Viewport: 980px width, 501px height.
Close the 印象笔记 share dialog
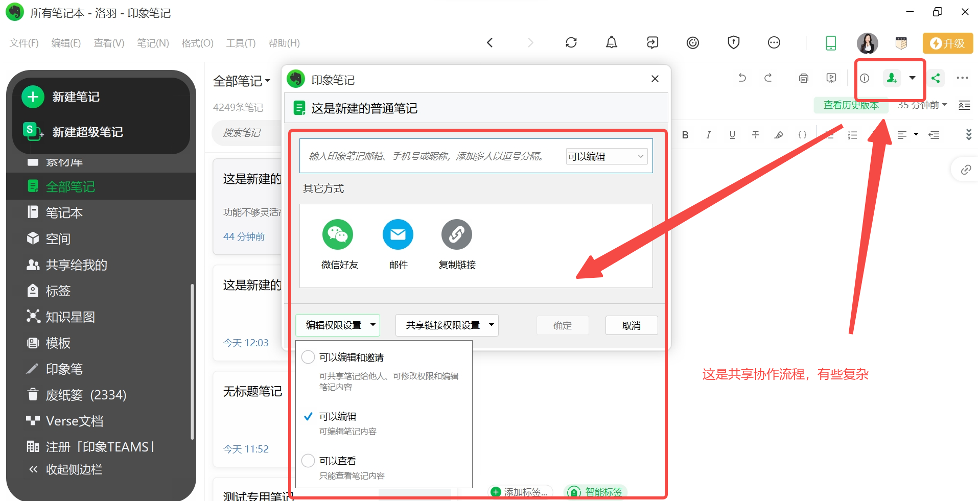click(x=655, y=79)
